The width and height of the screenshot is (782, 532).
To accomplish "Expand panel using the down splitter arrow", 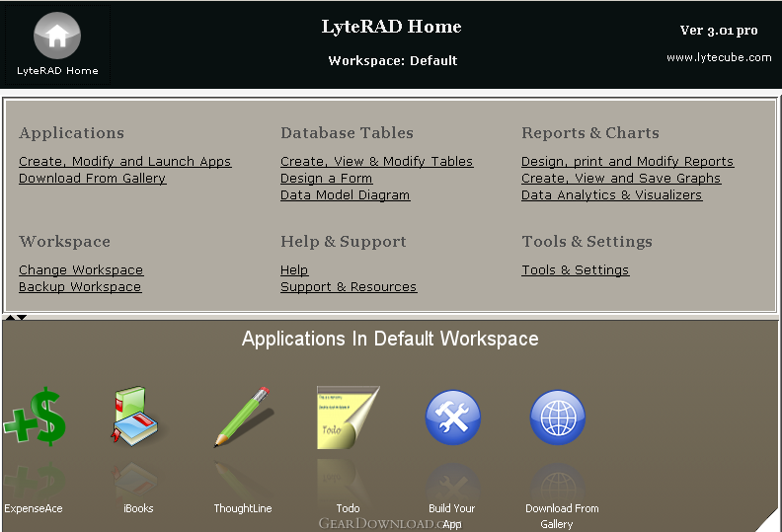I will pos(22,317).
